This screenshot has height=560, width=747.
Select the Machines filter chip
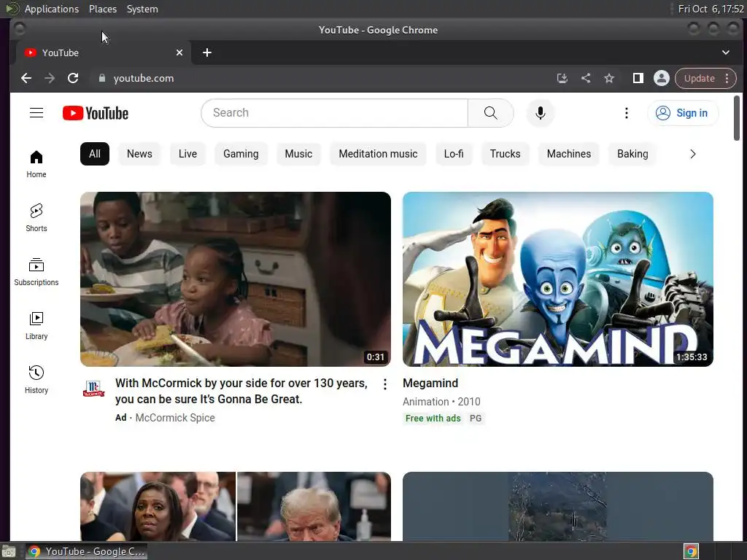569,154
